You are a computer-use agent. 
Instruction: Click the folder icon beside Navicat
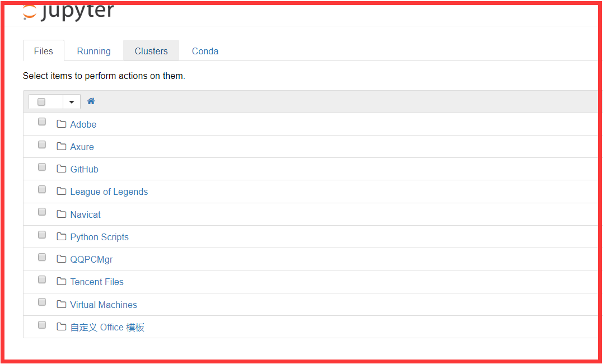click(x=62, y=214)
